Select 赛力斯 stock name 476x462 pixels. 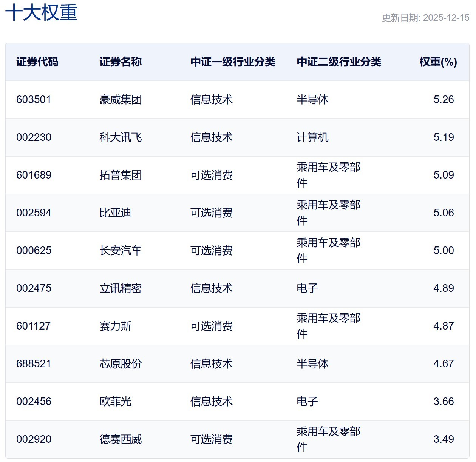tap(115, 326)
